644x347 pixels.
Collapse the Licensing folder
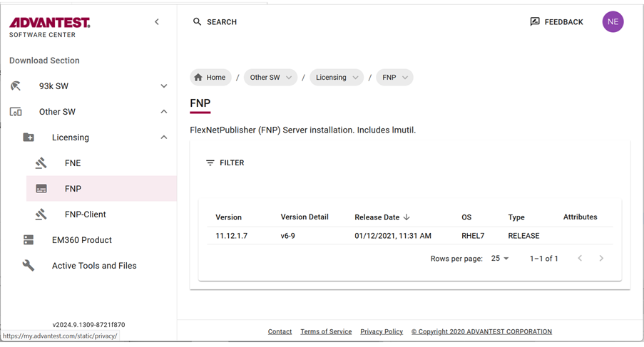(163, 138)
